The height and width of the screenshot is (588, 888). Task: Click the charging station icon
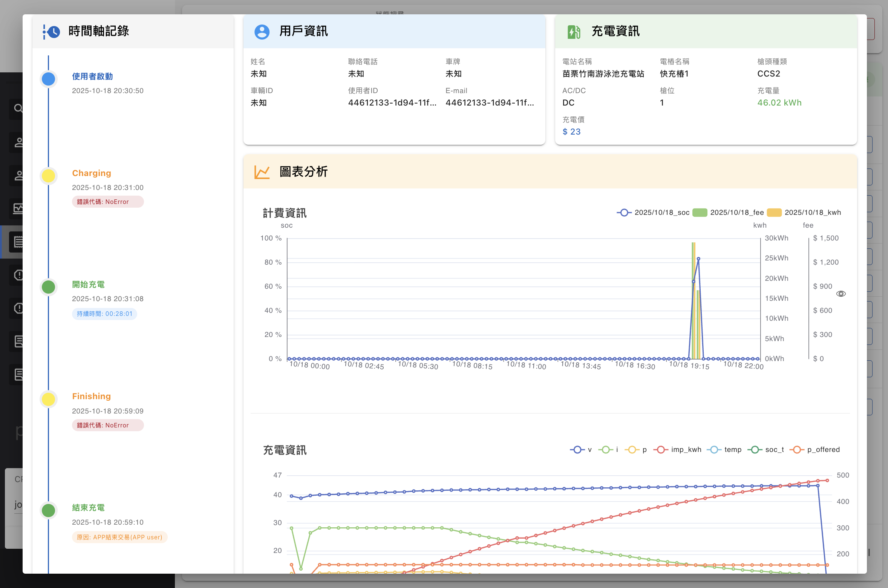[574, 32]
